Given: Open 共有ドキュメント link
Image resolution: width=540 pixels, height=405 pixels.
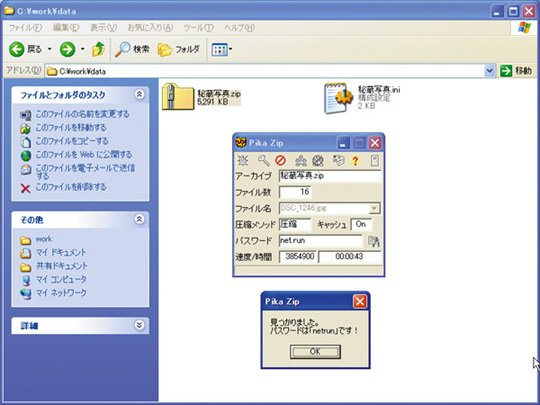Looking at the screenshot, I should click(62, 266).
